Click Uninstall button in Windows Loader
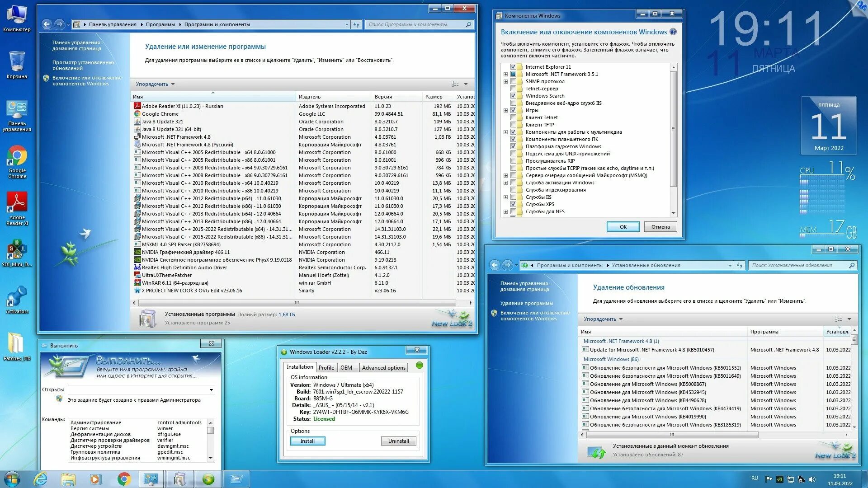 point(398,441)
